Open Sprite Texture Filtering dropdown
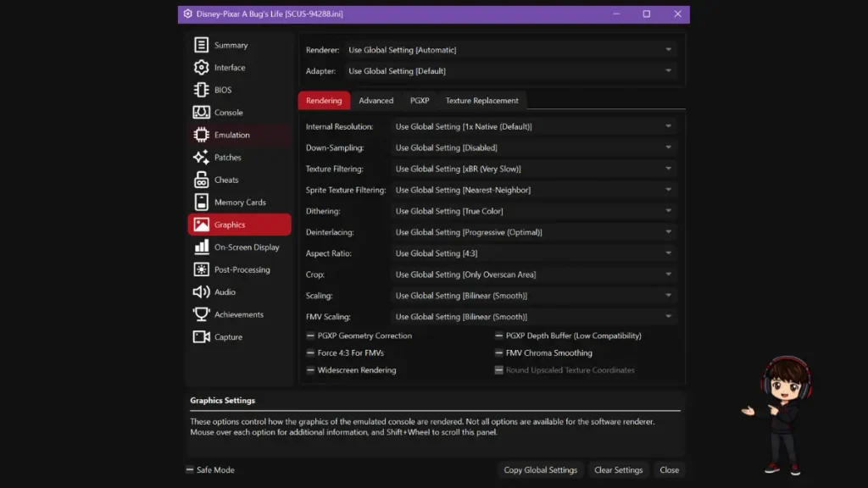 click(x=533, y=190)
